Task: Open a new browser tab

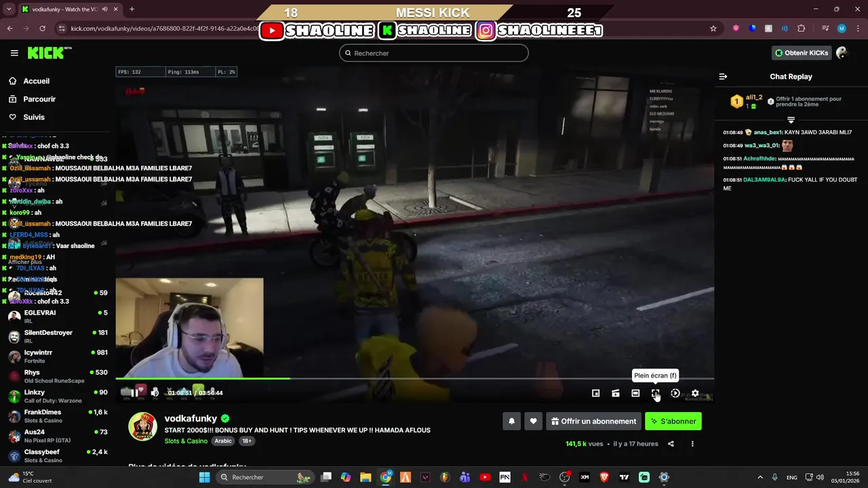Action: [132, 9]
